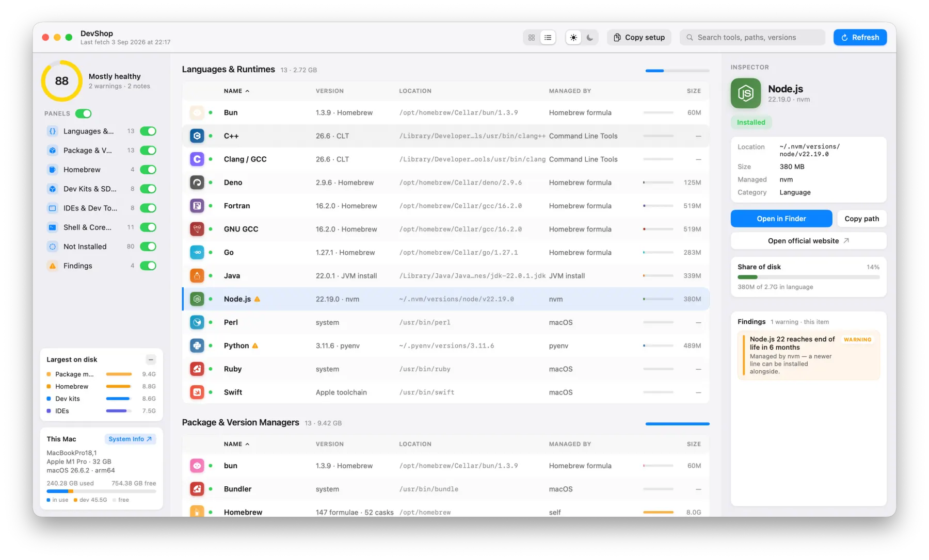Select light mode sun icon
This screenshot has width=929, height=560.
573,38
